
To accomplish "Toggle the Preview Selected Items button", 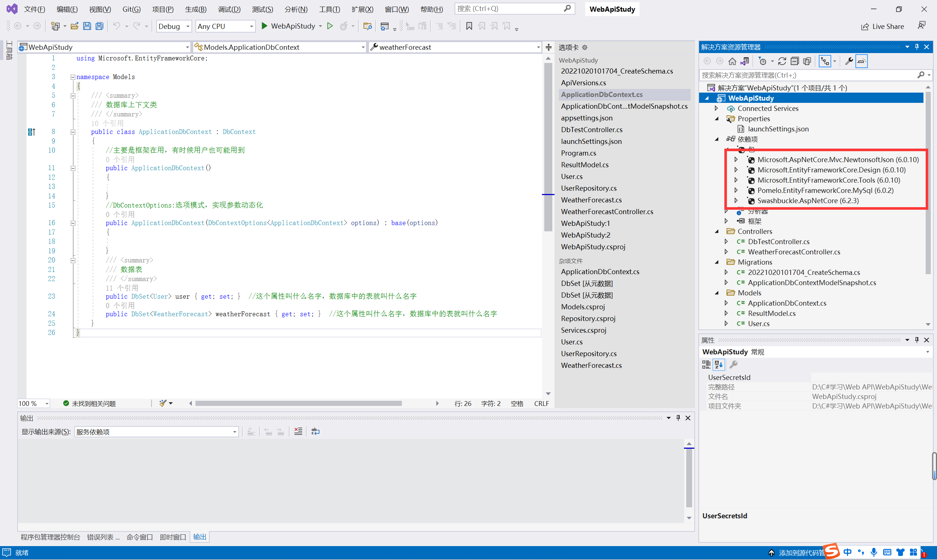I will (x=862, y=61).
